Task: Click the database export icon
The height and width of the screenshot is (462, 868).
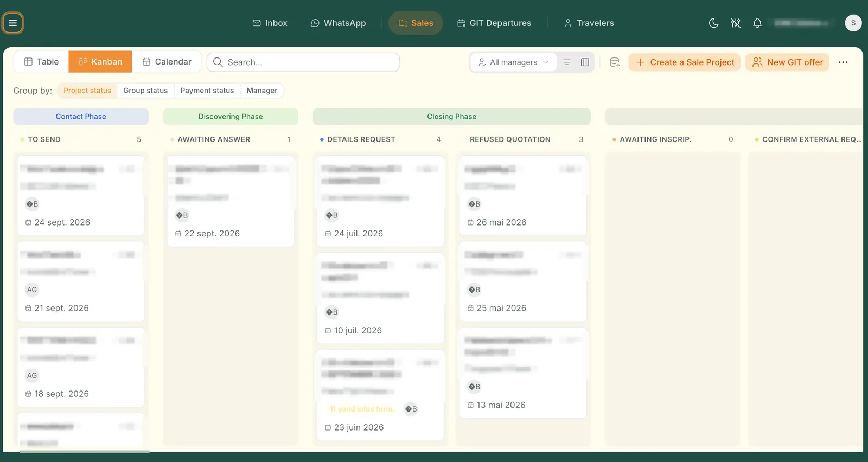Action: coord(615,62)
